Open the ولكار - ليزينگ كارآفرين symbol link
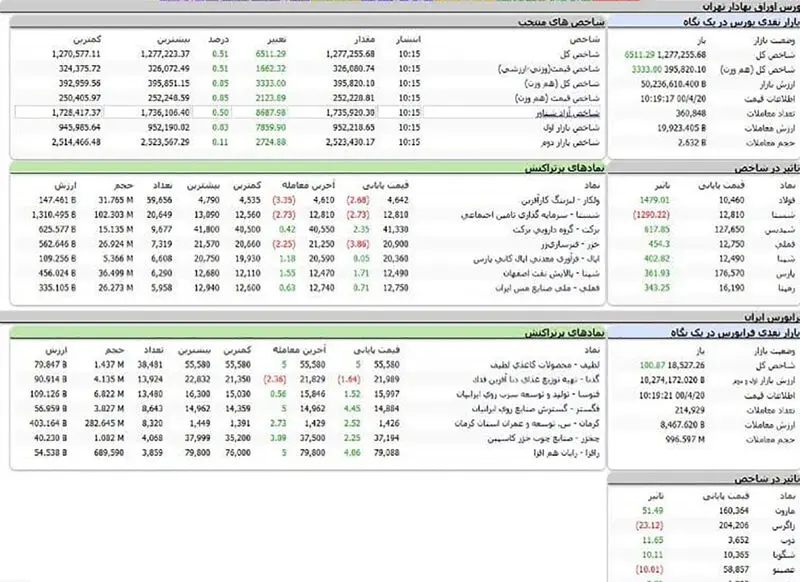Screen dimensions: 800x582 pyautogui.click(x=560, y=200)
